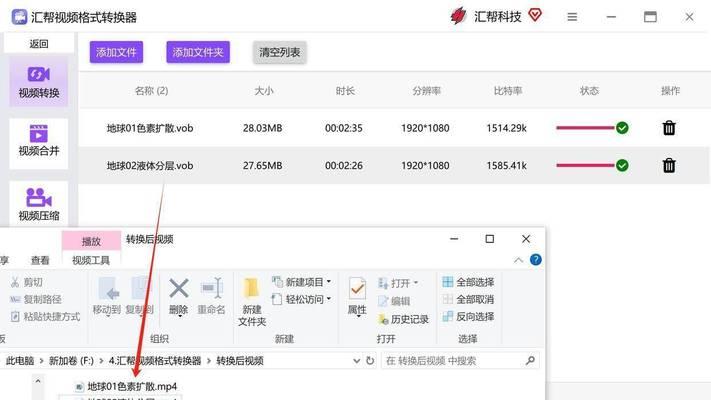Screen dimensions: 711x400
Task: Select the row name 地球02液体分层.vob
Action: (x=150, y=166)
